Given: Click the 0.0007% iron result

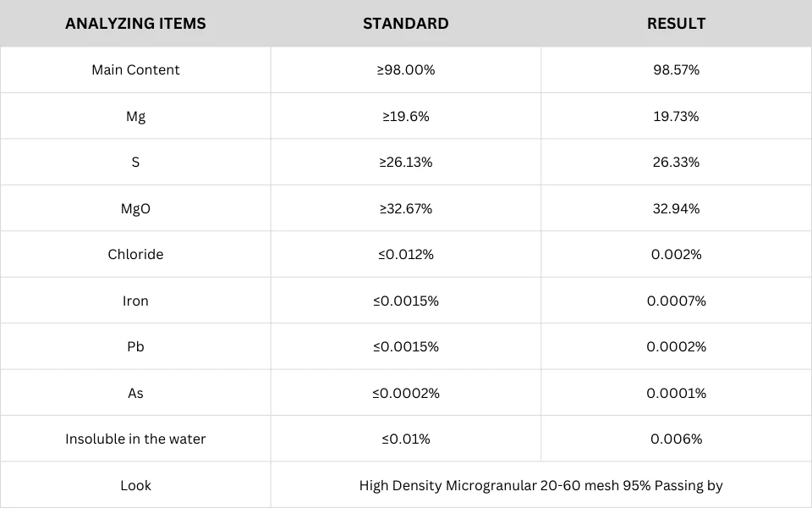Looking at the screenshot, I should click(676, 301).
